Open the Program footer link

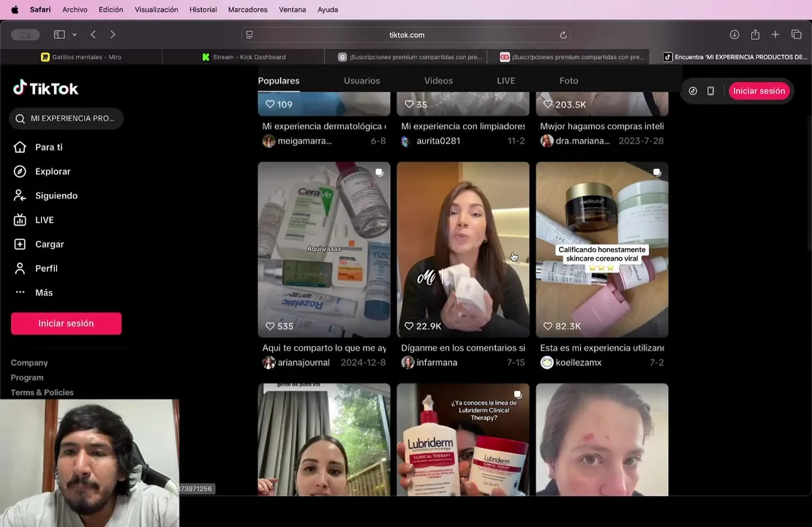27,377
